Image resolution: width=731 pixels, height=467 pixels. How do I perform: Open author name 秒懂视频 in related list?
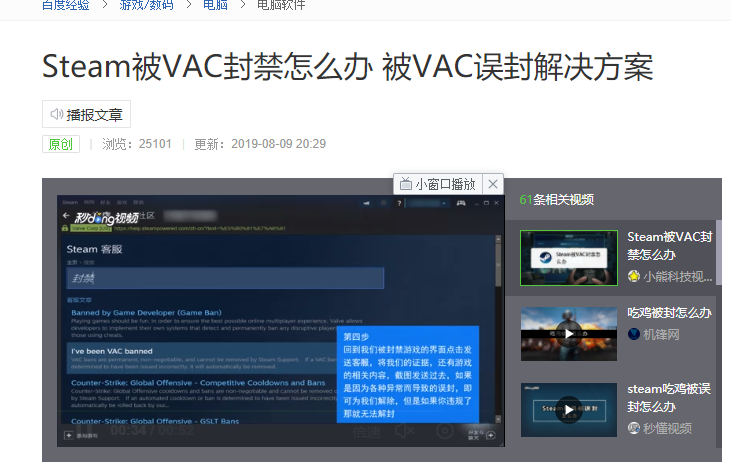[667, 428]
